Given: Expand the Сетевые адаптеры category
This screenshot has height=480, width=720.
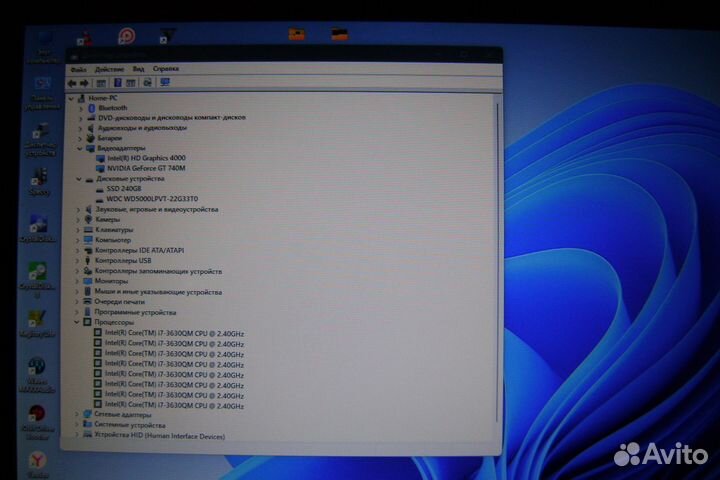Looking at the screenshot, I should tap(77, 414).
